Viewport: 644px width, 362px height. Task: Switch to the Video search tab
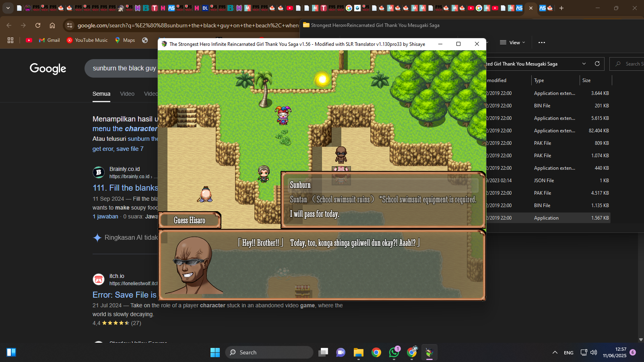(x=127, y=94)
